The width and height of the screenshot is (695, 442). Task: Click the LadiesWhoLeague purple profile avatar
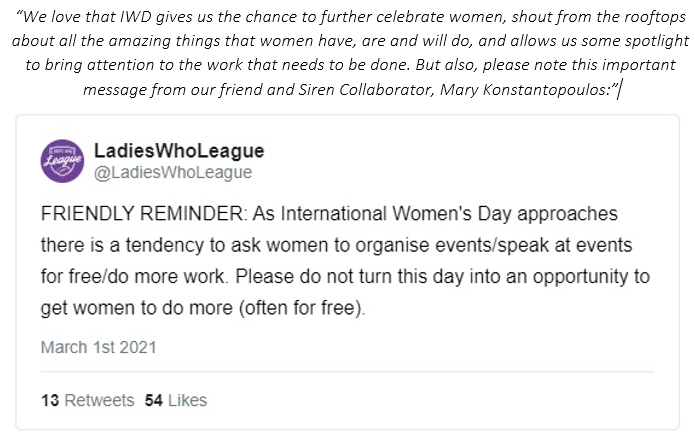tap(60, 162)
